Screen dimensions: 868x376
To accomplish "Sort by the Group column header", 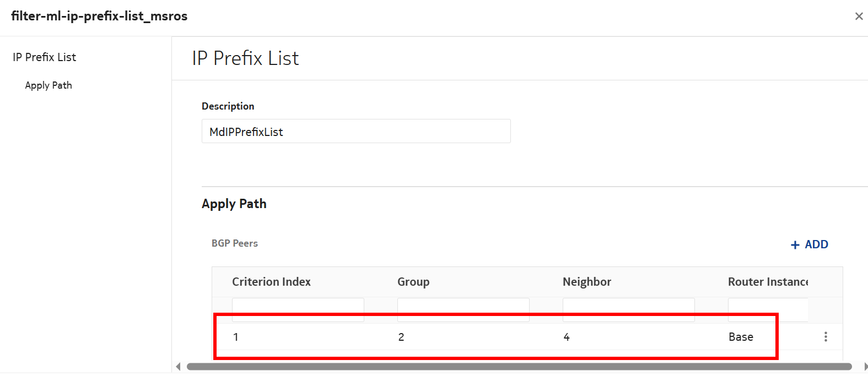I will coord(413,282).
